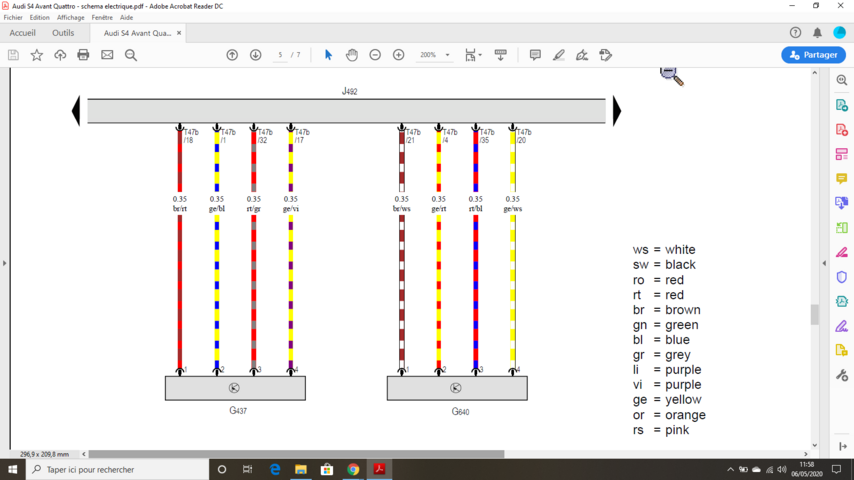Image resolution: width=854 pixels, height=480 pixels.
Task: Expand the left navigation pane arrow
Action: coord(4,263)
